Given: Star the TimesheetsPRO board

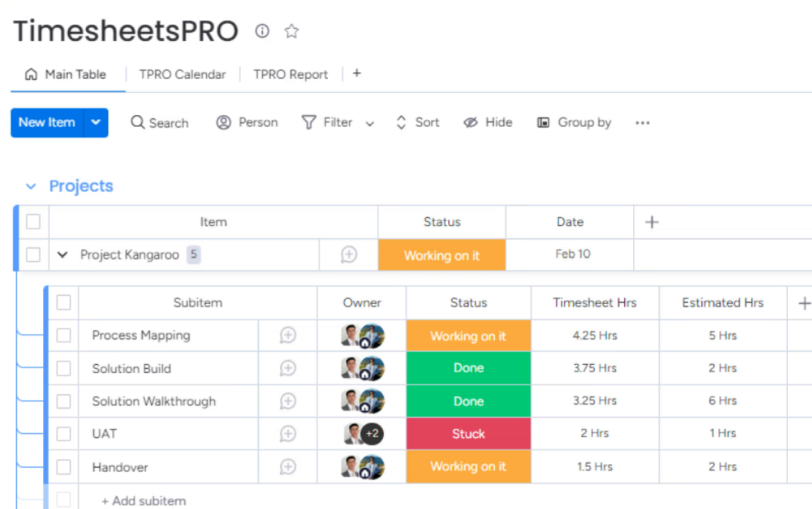Looking at the screenshot, I should [x=291, y=32].
